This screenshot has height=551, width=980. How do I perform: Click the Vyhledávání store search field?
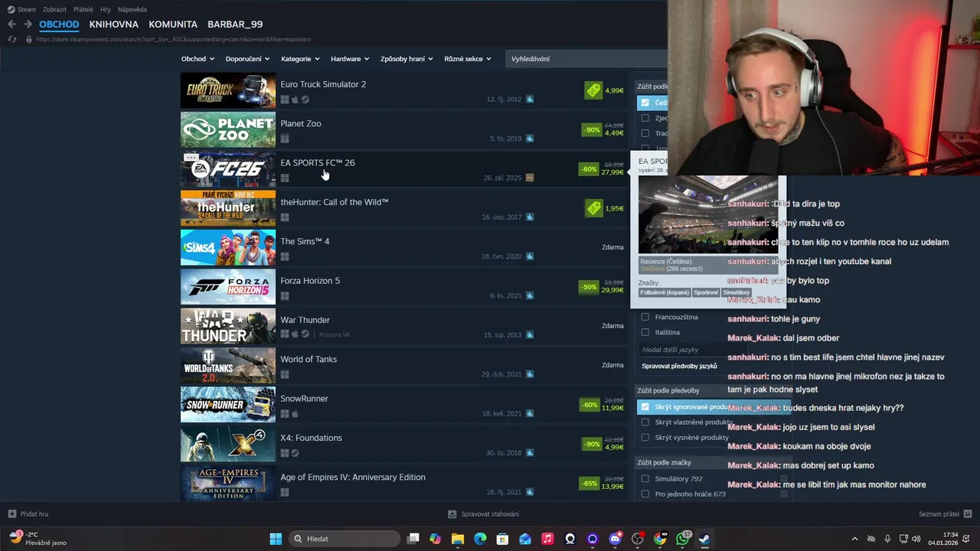pos(586,59)
